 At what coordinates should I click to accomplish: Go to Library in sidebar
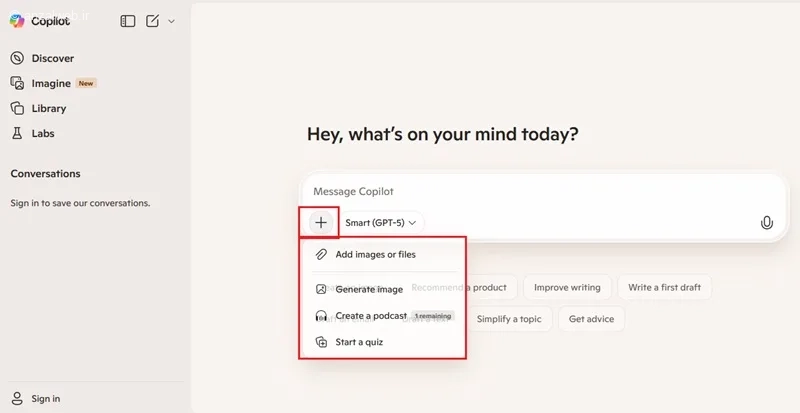48,108
